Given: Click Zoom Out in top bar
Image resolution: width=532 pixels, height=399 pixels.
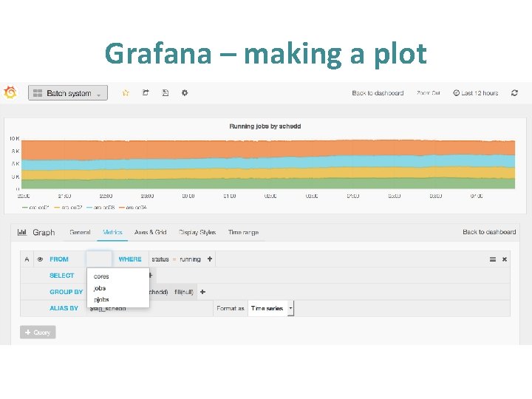Looking at the screenshot, I should coord(428,93).
